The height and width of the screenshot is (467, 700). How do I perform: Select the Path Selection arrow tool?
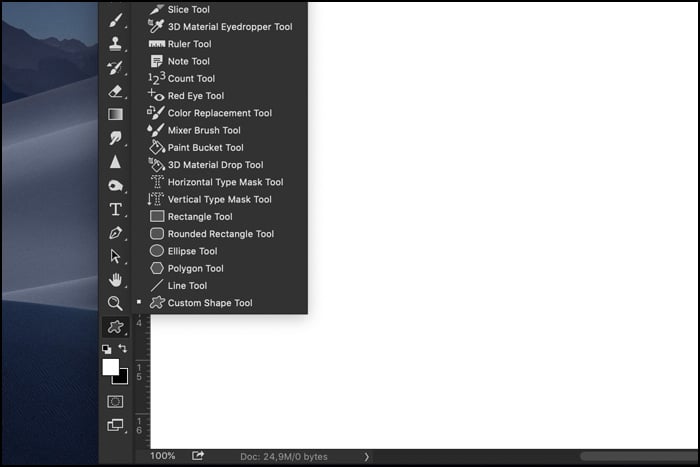pyautogui.click(x=115, y=256)
